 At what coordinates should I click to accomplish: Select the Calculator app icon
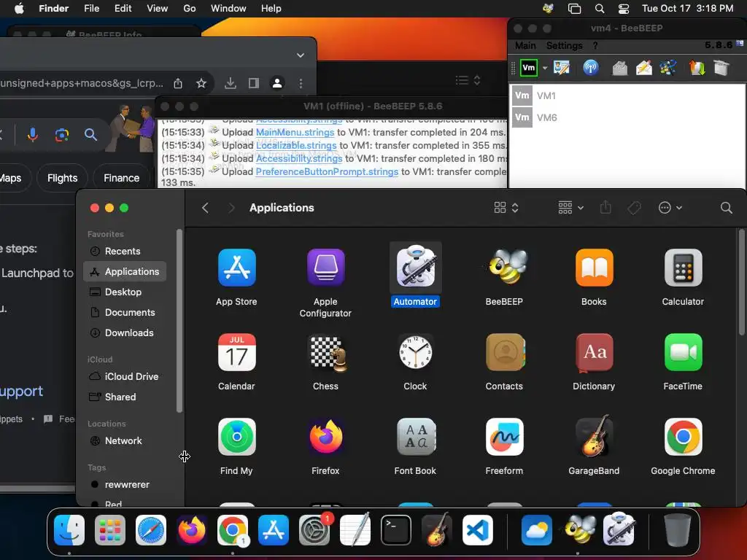(683, 268)
